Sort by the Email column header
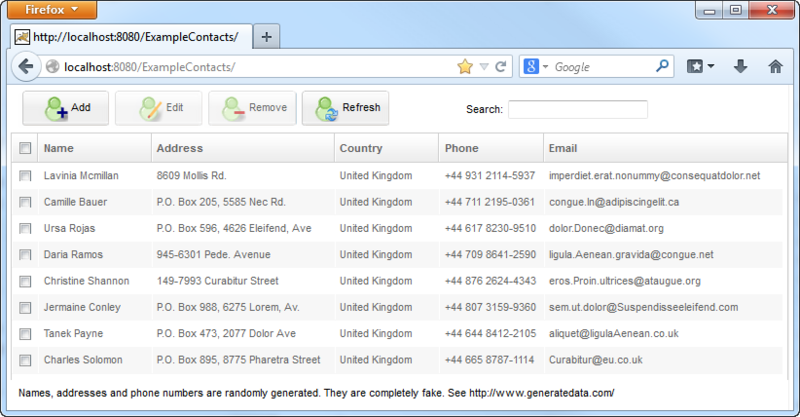 click(665, 148)
